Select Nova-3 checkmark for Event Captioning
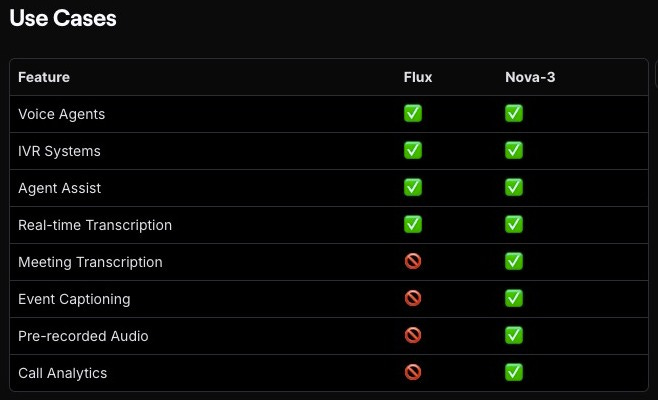Viewport: 658px width, 400px height. [x=514, y=298]
